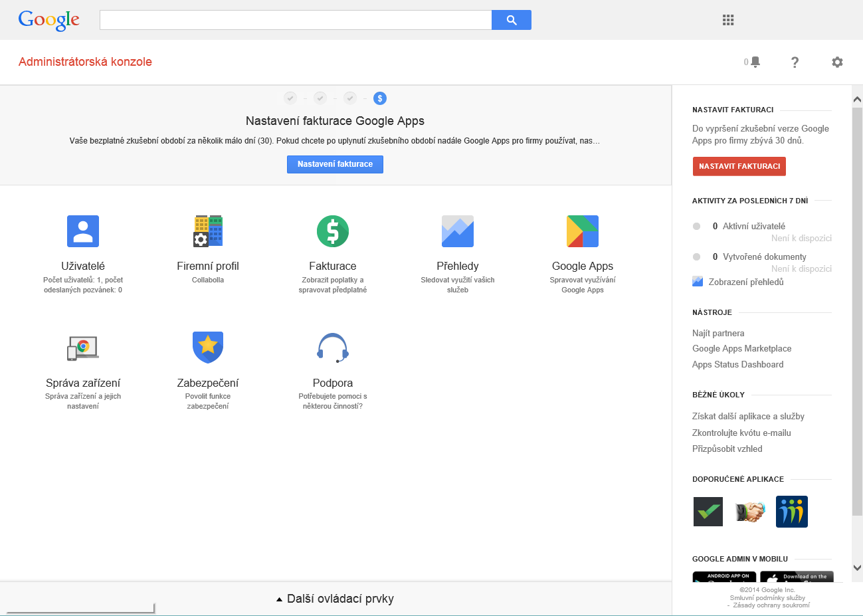Click Přizpůsobit vzhled link
Screen dimensions: 863x616
(x=727, y=449)
